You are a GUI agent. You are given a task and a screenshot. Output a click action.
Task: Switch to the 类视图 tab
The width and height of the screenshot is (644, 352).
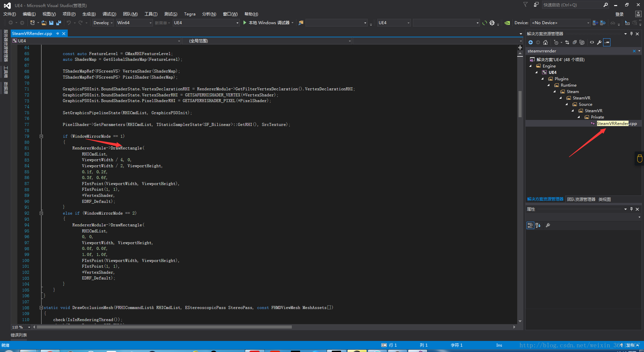click(x=605, y=200)
